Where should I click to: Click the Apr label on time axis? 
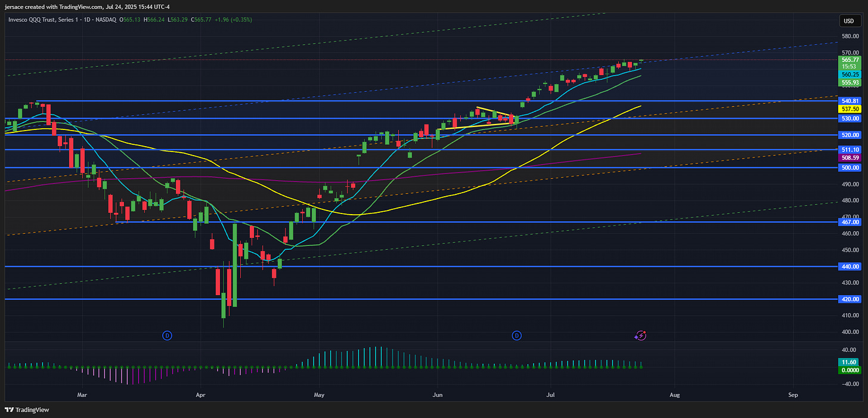coord(200,395)
